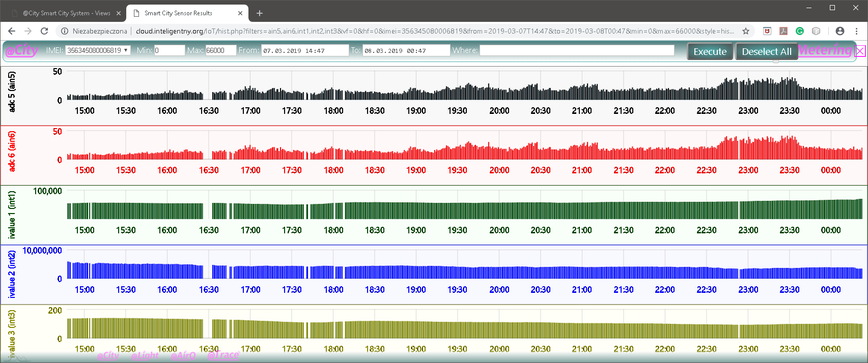Open a new browser tab
The width and height of the screenshot is (868, 363).
(260, 13)
